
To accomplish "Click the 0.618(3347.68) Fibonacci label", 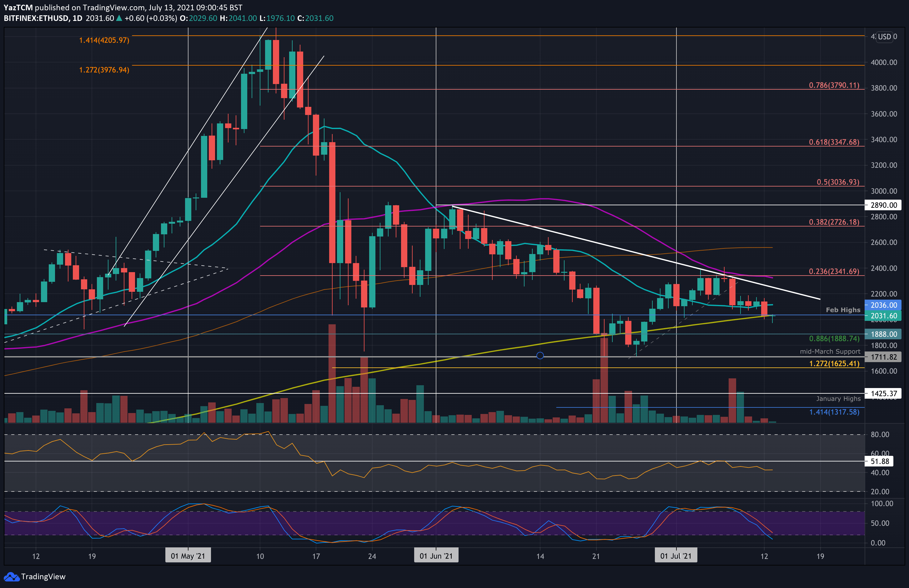I will tap(834, 142).
